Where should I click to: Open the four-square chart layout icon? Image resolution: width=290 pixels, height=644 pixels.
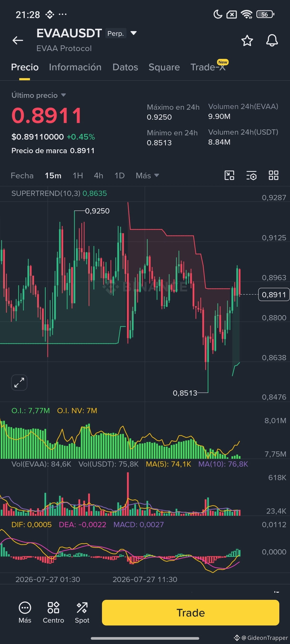coord(274,175)
